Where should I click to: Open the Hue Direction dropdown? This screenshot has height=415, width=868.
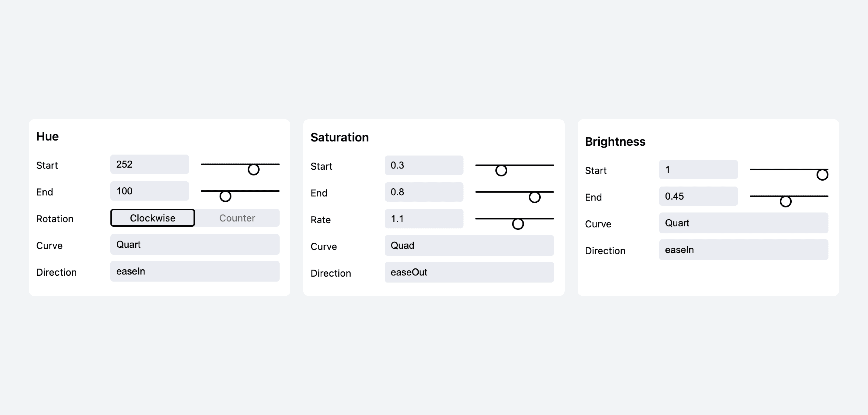pyautogui.click(x=195, y=271)
